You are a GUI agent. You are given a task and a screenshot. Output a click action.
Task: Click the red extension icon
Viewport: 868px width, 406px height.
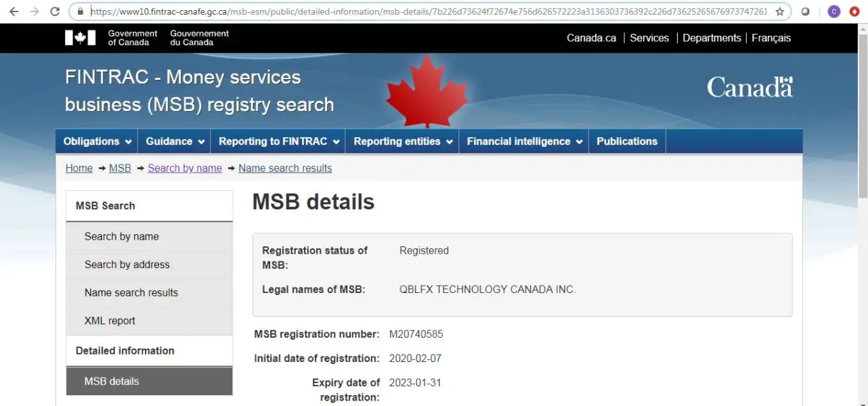pyautogui.click(x=854, y=12)
